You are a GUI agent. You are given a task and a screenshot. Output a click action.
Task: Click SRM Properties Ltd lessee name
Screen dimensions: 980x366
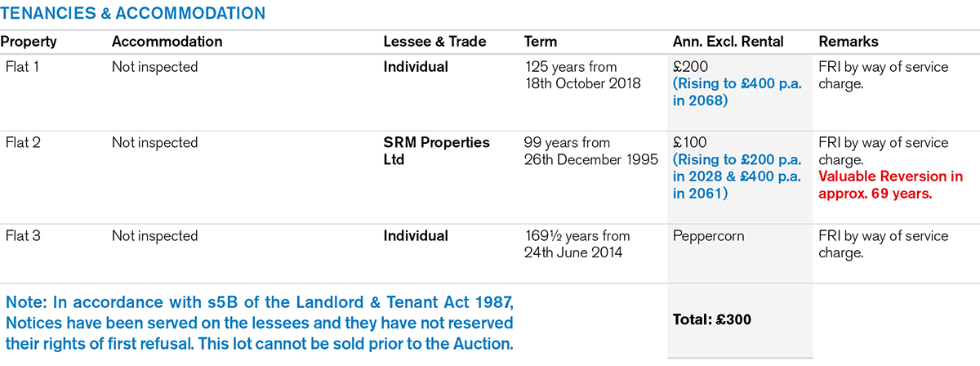[x=436, y=151]
